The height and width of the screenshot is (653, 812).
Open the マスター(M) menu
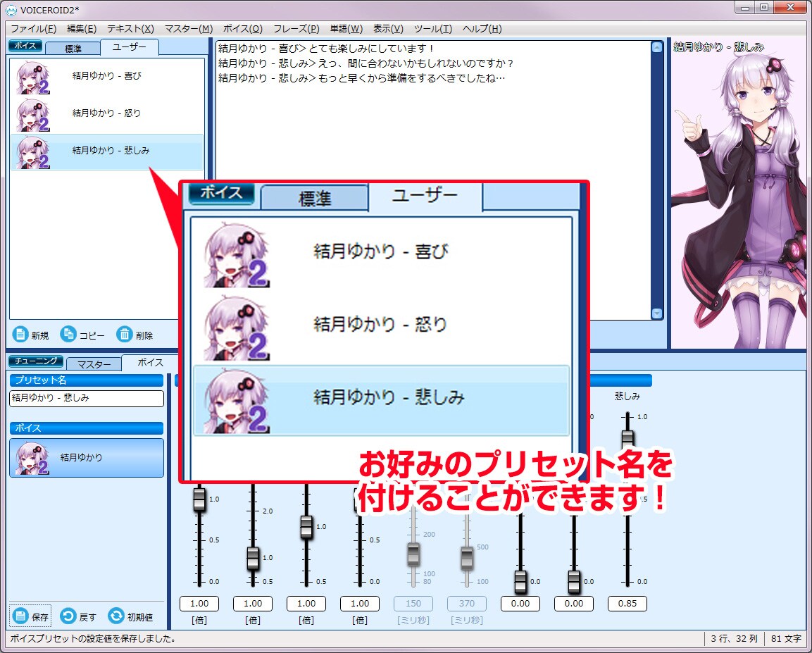(189, 28)
